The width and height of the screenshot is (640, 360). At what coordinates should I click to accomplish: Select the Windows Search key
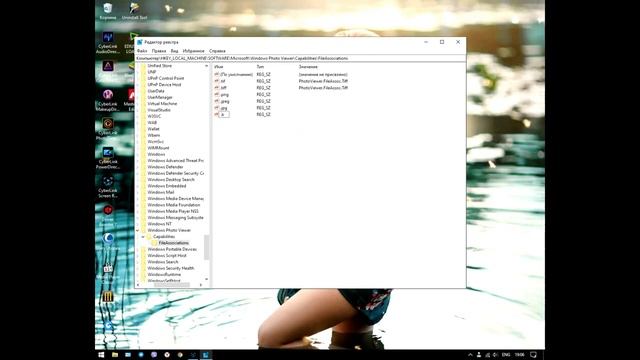163,262
